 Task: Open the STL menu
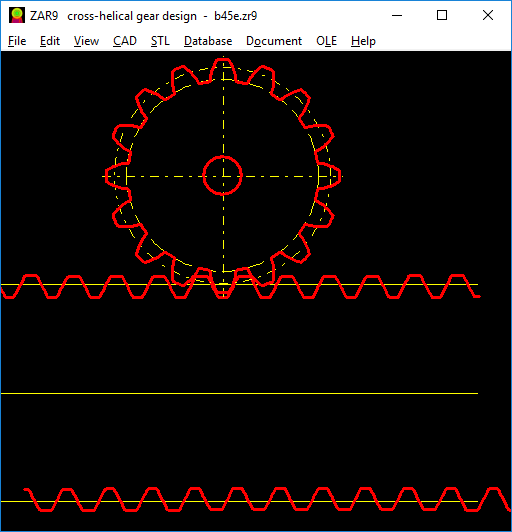click(x=160, y=41)
